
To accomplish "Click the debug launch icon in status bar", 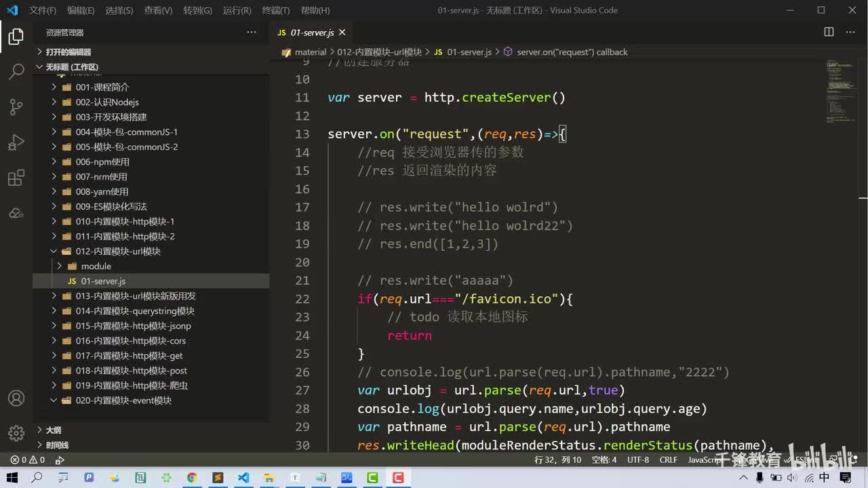I will tap(60, 460).
